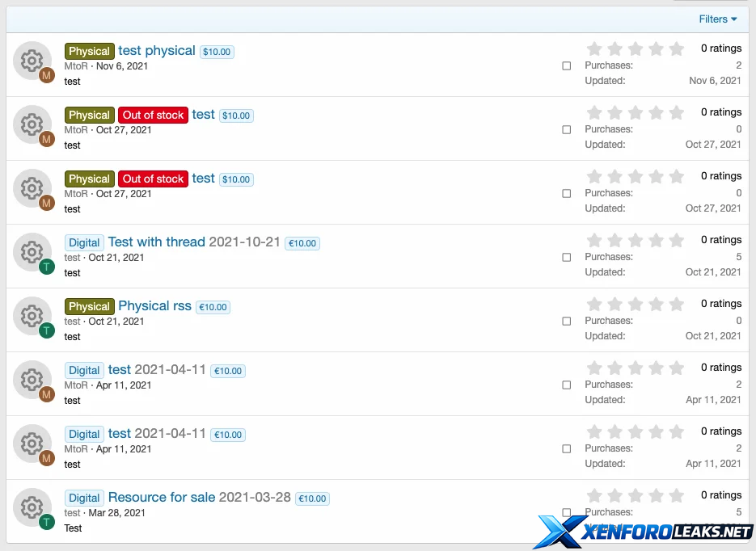
Task: Click the 'Test with thread' title link
Action: pyautogui.click(x=156, y=242)
